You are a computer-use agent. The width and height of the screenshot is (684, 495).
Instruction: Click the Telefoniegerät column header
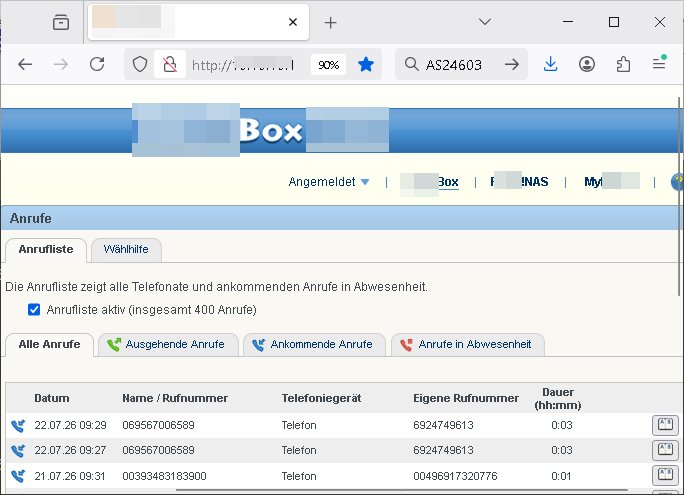point(321,398)
